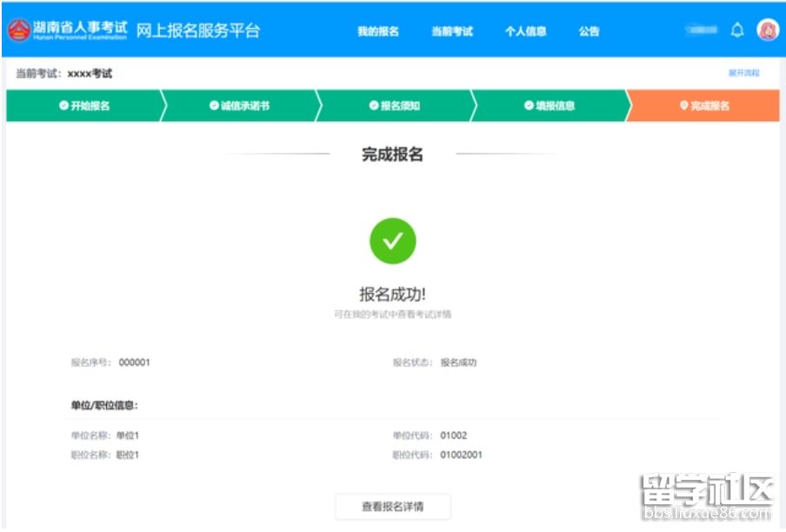Select 公告 in the top navigation
The image size is (786, 532).
coord(589,31)
